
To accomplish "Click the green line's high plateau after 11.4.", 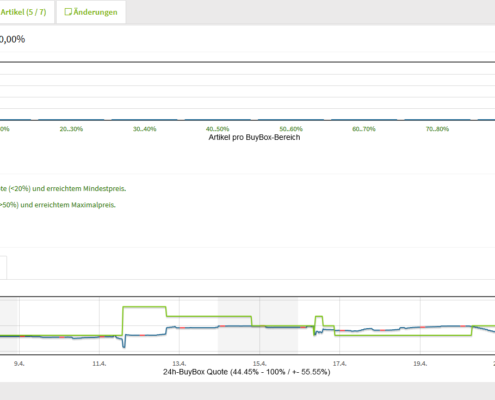I will [144, 307].
